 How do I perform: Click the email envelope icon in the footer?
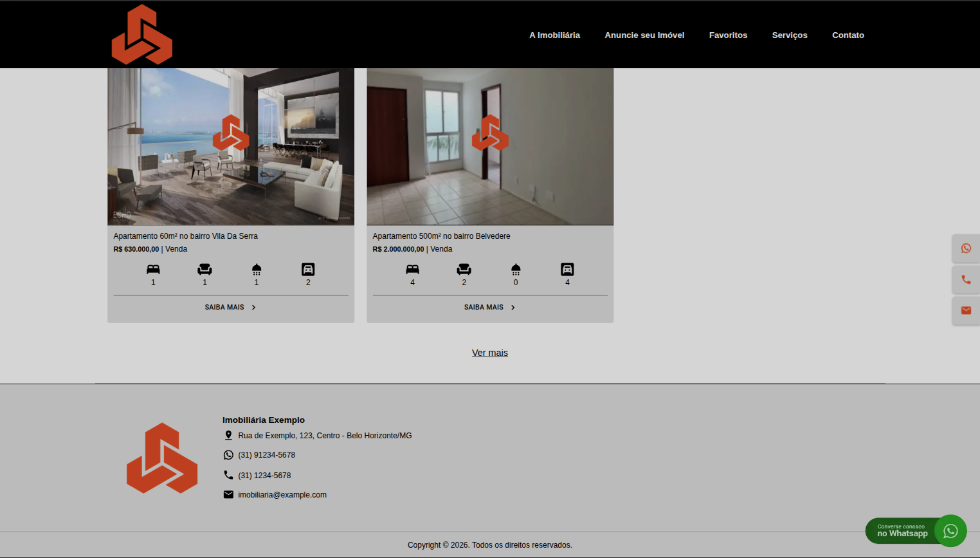(x=229, y=494)
